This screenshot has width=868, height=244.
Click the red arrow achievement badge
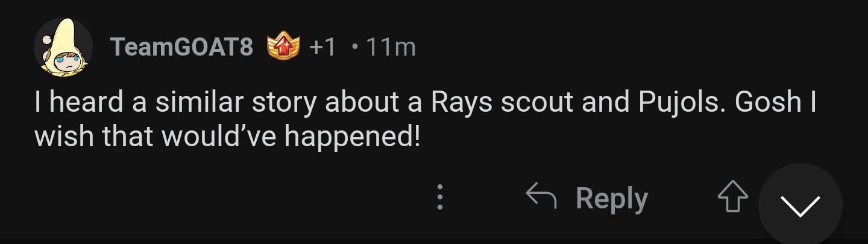pos(283,47)
